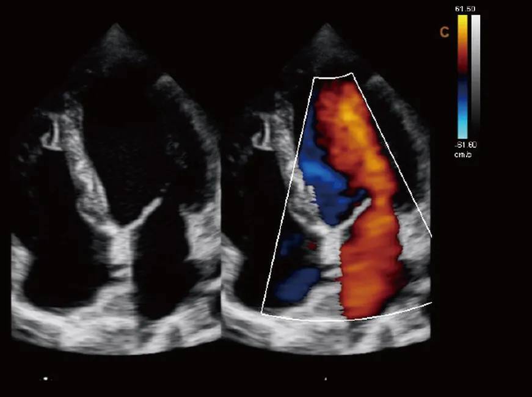The height and width of the screenshot is (397, 532).
Task: Click the 61.60 maximum velocity value
Action: [465, 9]
